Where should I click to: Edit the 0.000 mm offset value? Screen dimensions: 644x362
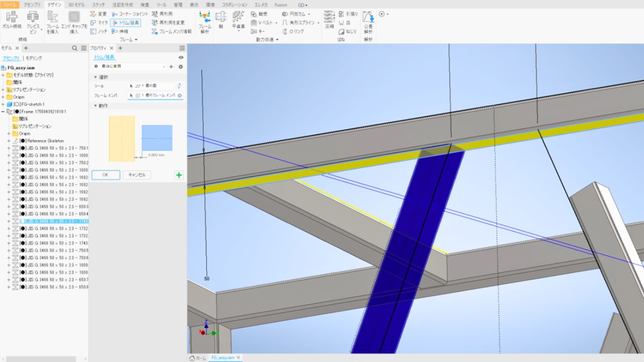coord(156,155)
